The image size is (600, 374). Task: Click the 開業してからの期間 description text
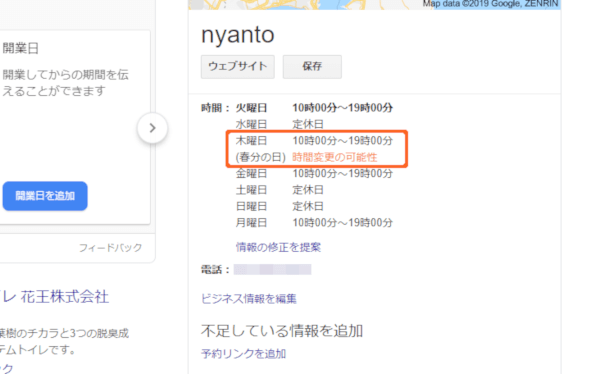tap(65, 83)
